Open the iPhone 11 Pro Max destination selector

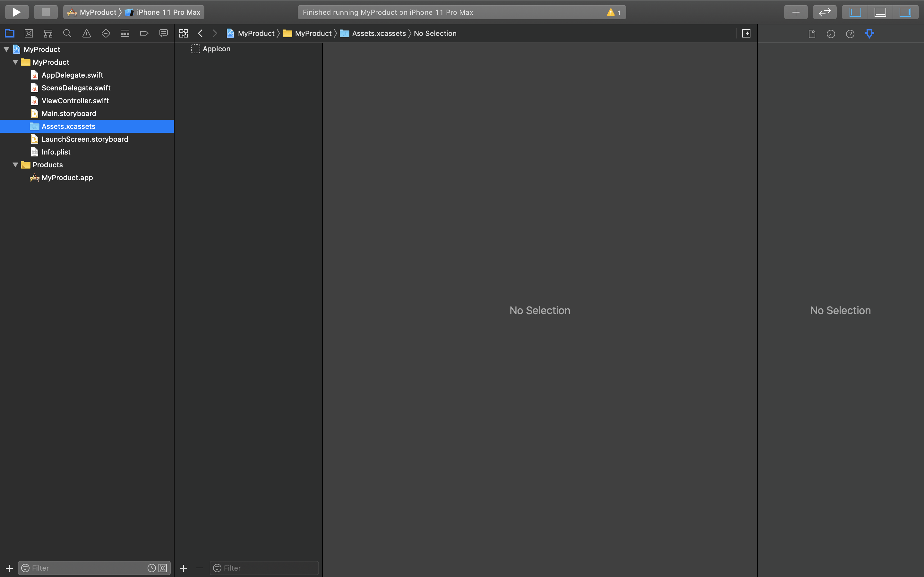[168, 12]
